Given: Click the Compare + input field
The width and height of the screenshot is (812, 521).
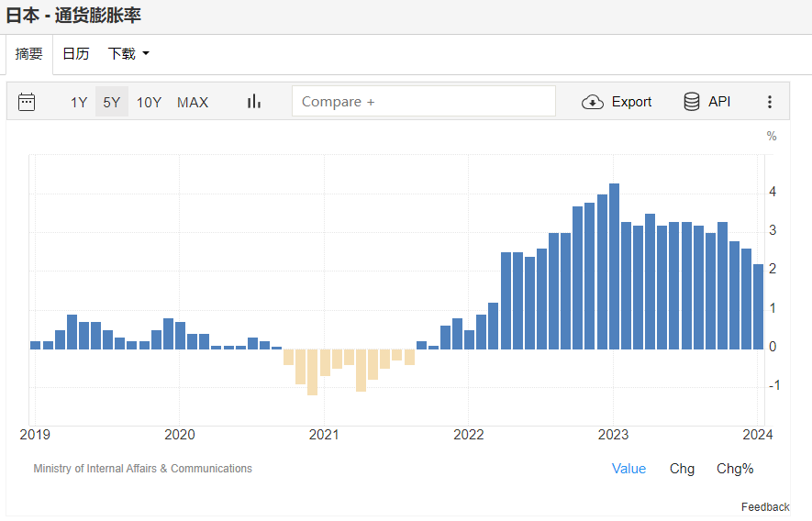Looking at the screenshot, I should pos(423,102).
